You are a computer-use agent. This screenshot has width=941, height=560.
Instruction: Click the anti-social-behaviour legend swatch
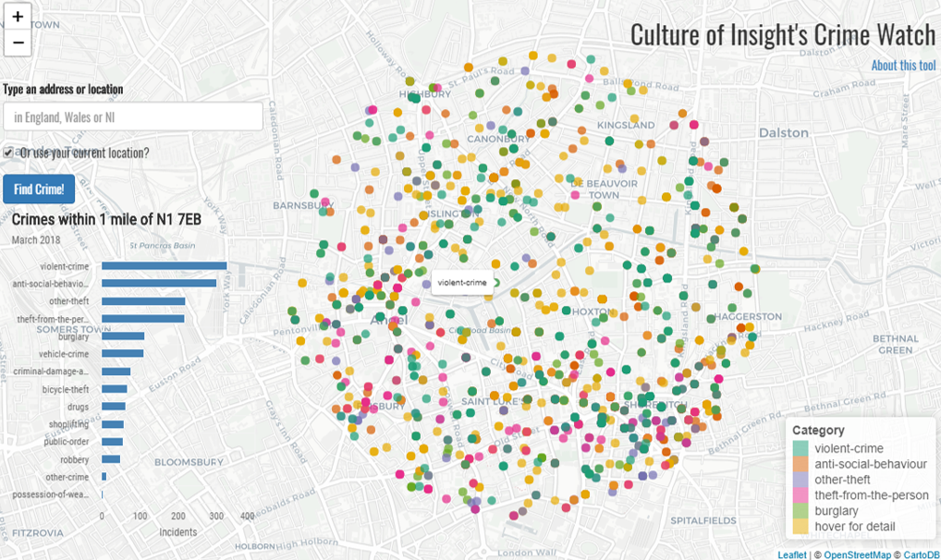(x=800, y=464)
